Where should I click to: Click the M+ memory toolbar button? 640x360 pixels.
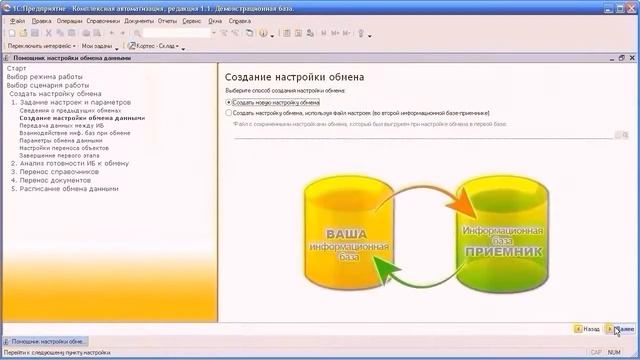point(335,33)
